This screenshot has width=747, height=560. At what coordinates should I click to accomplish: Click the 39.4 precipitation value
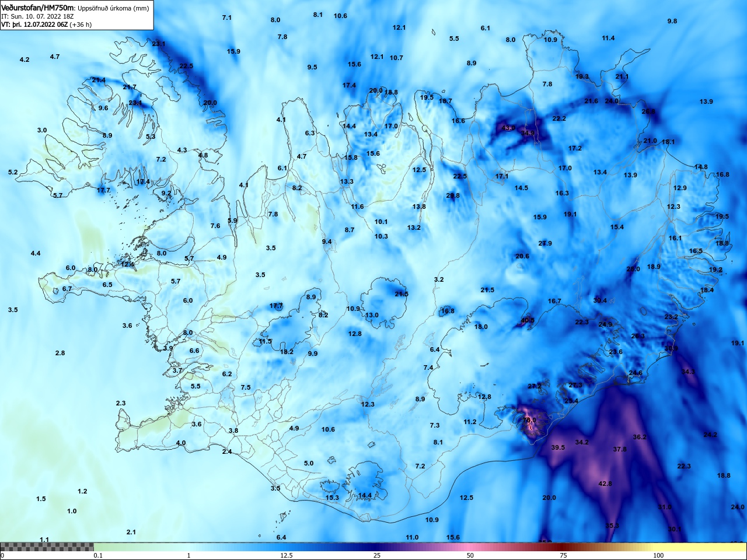(x=600, y=300)
